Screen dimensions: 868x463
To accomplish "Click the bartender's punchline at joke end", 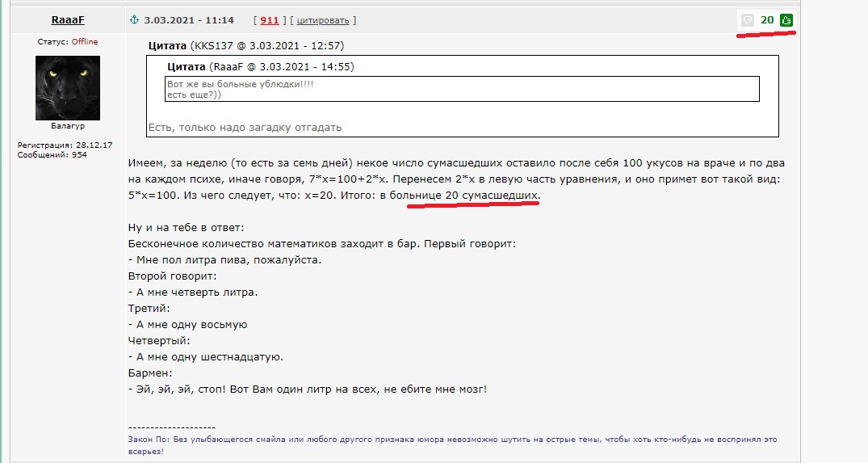I will point(308,389).
